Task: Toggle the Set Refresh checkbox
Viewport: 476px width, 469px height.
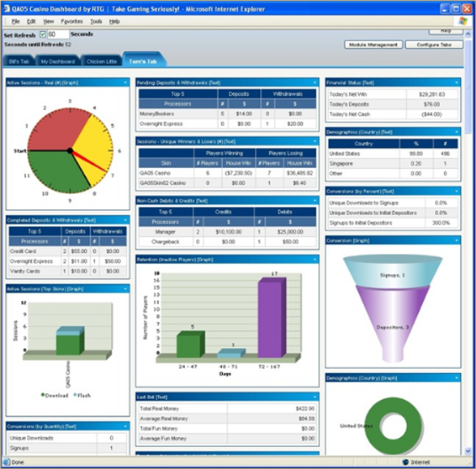Action: [43, 34]
